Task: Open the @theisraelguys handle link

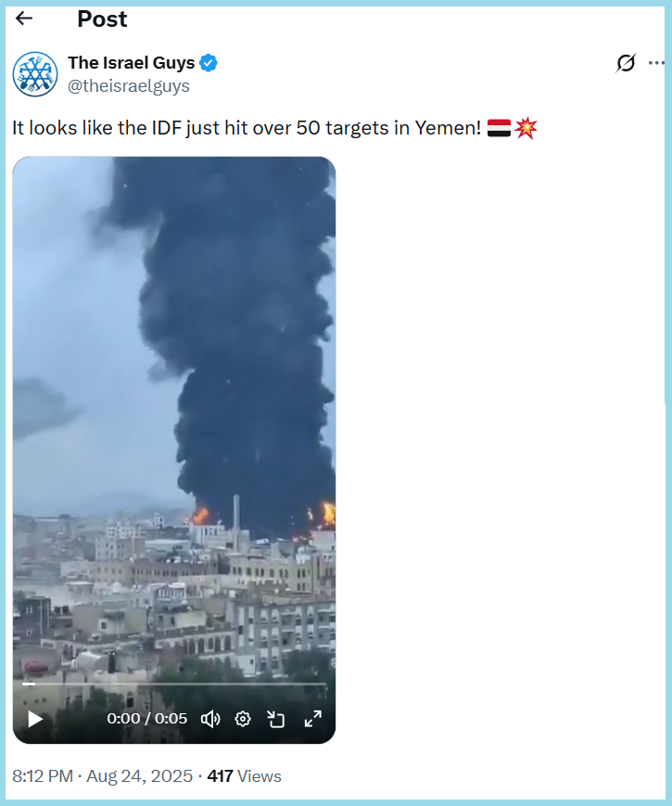Action: pyautogui.click(x=129, y=86)
